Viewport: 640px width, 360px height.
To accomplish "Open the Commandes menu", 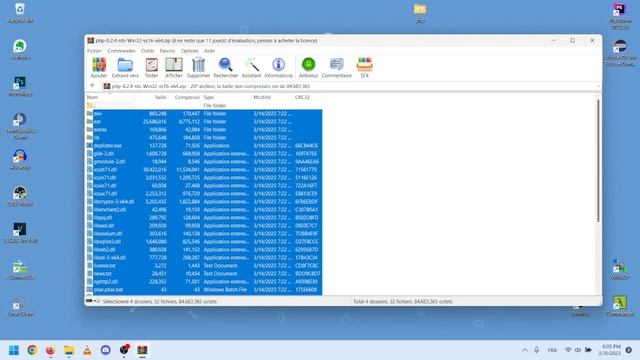I will point(121,51).
